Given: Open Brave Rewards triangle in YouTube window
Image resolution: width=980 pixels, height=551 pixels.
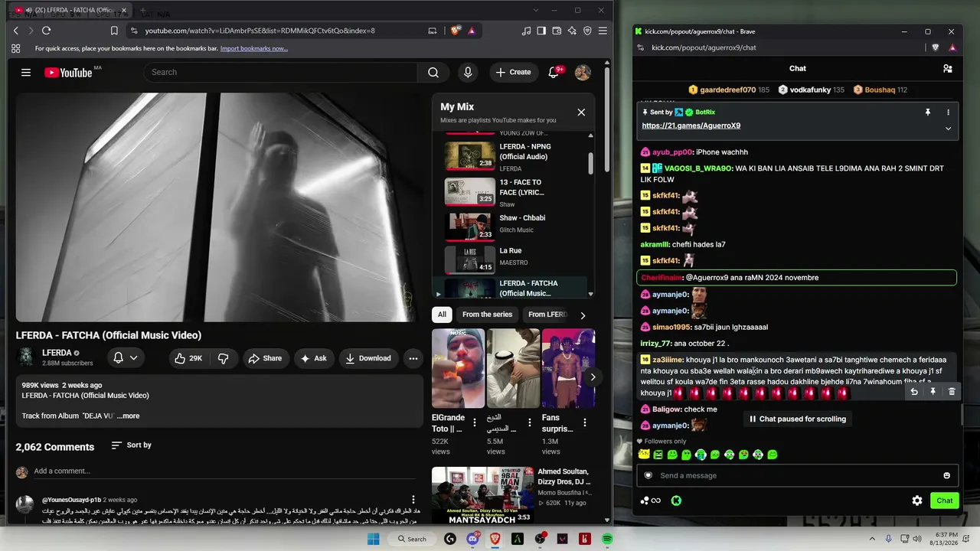Looking at the screenshot, I should (472, 31).
